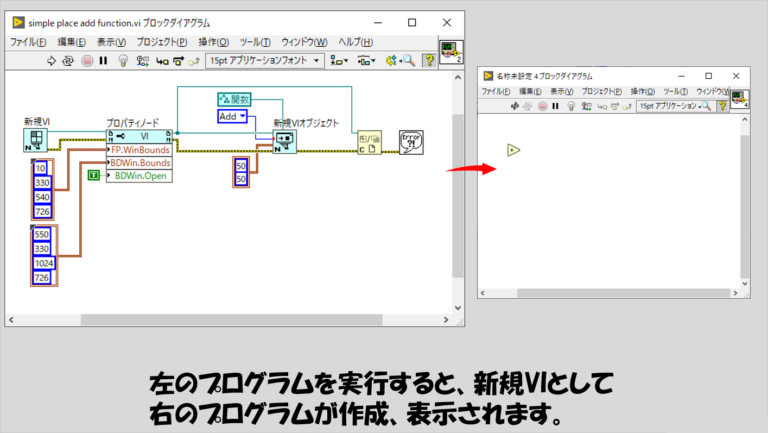Open the 15pt application font dropdown in left window
Viewport: 768px width, 433px height.
pos(264,61)
